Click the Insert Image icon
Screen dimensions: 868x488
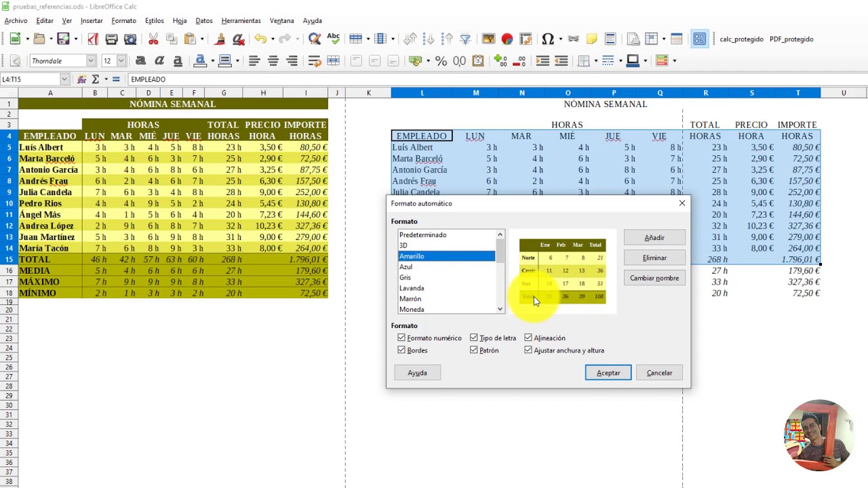pyautogui.click(x=488, y=39)
